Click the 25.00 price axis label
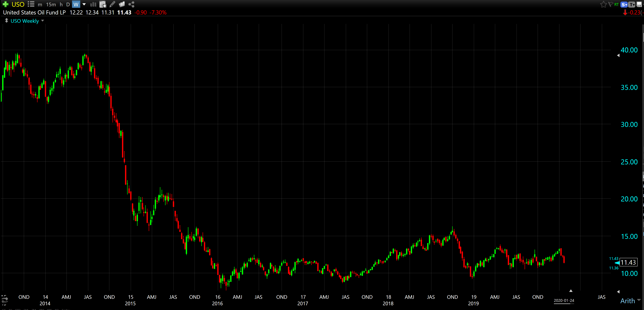Image resolution: width=644 pixels, height=310 pixels. pos(629,162)
